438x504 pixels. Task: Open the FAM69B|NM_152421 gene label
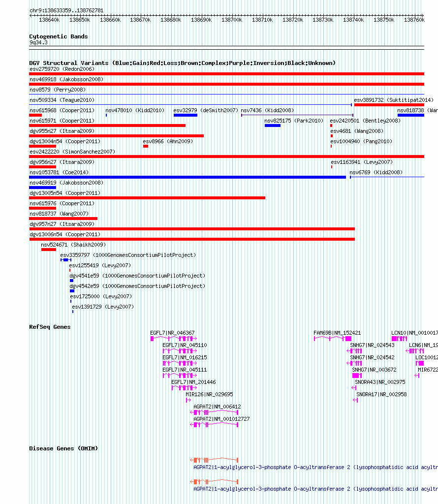[337, 333]
